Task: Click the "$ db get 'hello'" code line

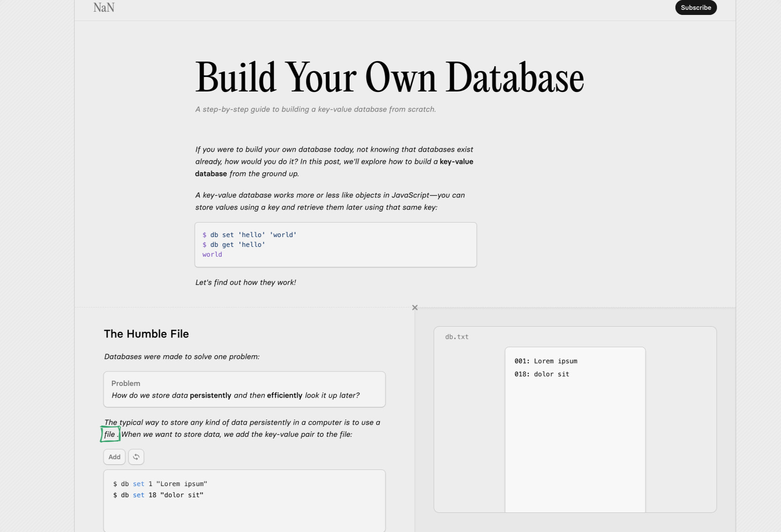Action: pyautogui.click(x=233, y=245)
